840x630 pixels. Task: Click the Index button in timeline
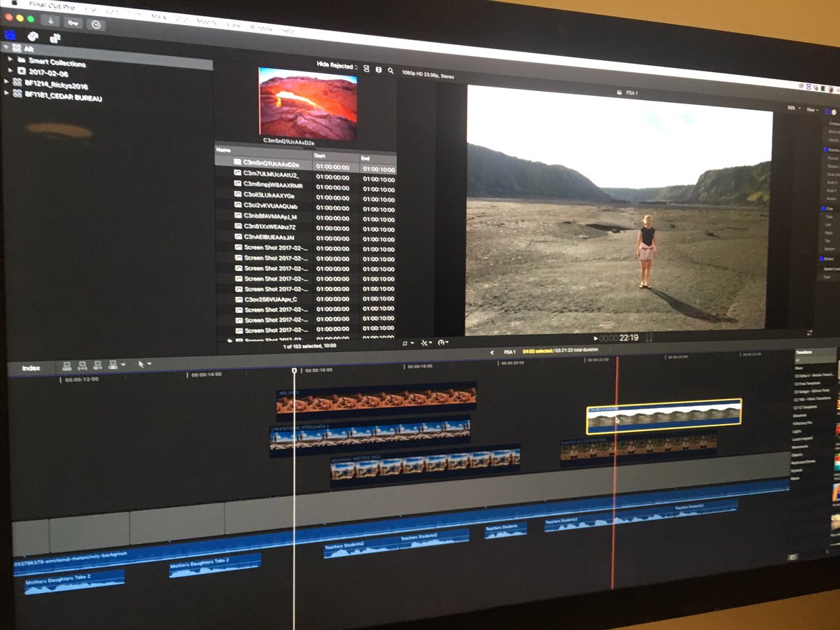click(32, 367)
